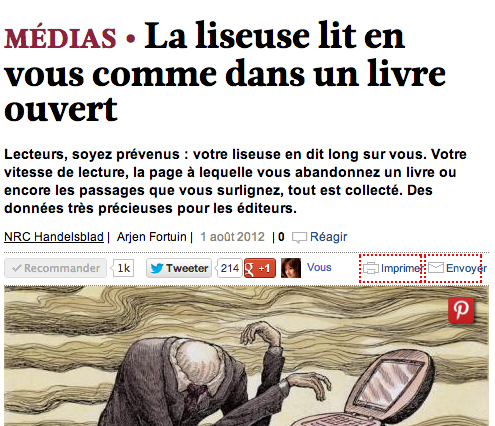Image resolution: width=495 pixels, height=426 pixels.
Task: Click the Vous link next to avatar
Action: (319, 267)
